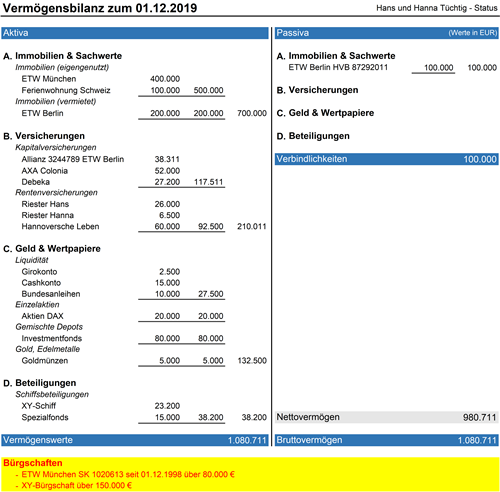The height and width of the screenshot is (492, 500).
Task: Select the Riester Hans entry
Action: point(45,204)
